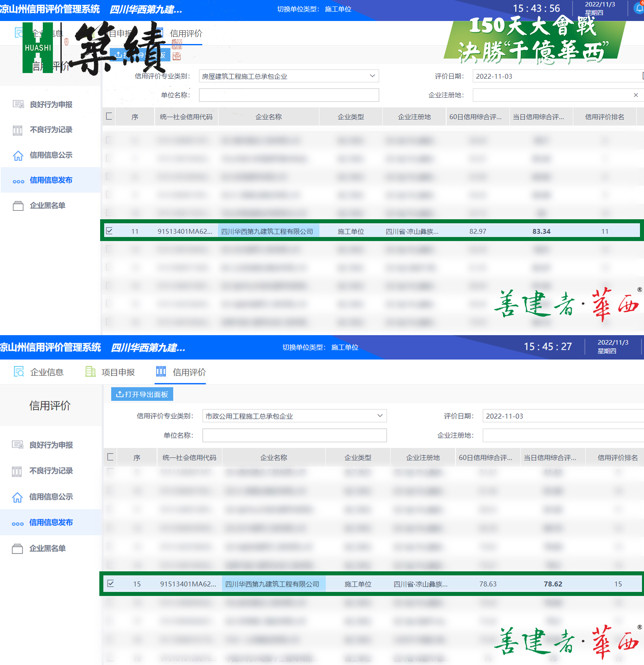Open 施工单位 unit type switcher in lower screenshot header
Viewport: 644px width, 665px height.
(x=345, y=347)
